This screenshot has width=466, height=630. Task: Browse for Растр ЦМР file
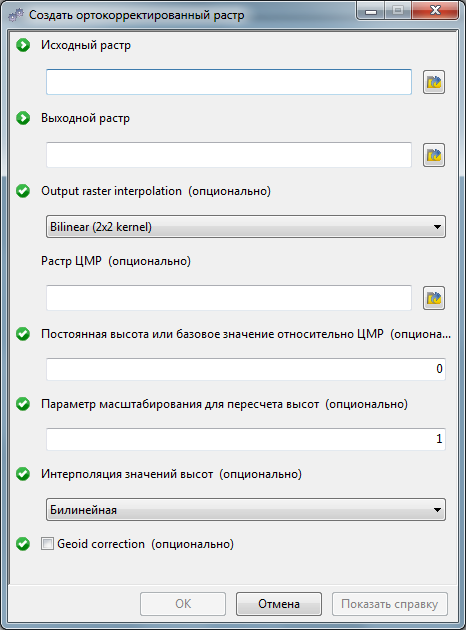pos(433,298)
